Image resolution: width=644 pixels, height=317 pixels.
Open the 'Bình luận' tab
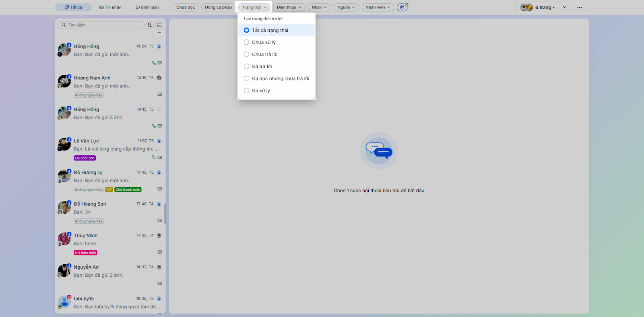tap(147, 7)
